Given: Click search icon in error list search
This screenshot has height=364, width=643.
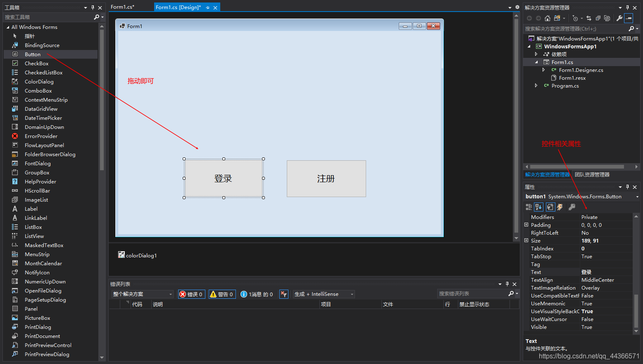Looking at the screenshot, I should (x=511, y=293).
